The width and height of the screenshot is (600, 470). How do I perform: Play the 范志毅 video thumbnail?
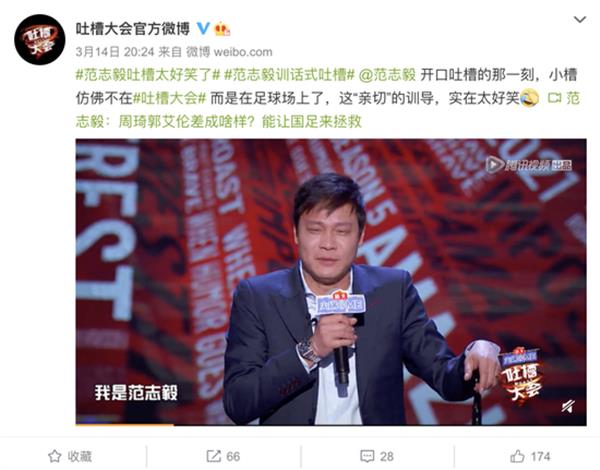(331, 282)
